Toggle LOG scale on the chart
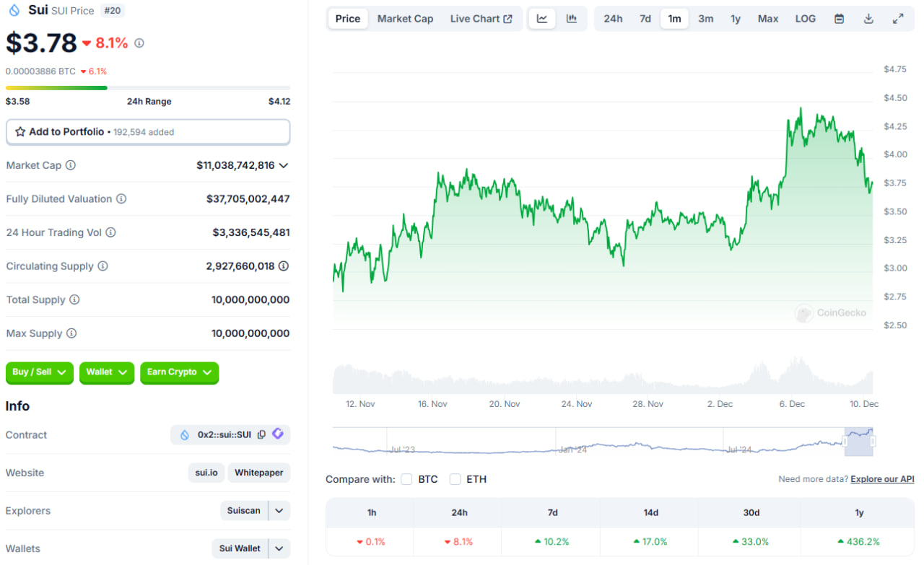The image size is (924, 565). coord(806,19)
